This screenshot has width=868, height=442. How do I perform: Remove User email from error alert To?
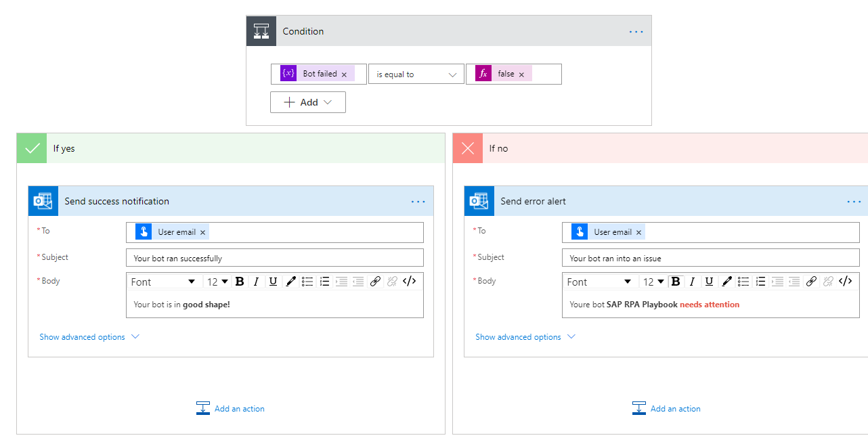point(638,232)
